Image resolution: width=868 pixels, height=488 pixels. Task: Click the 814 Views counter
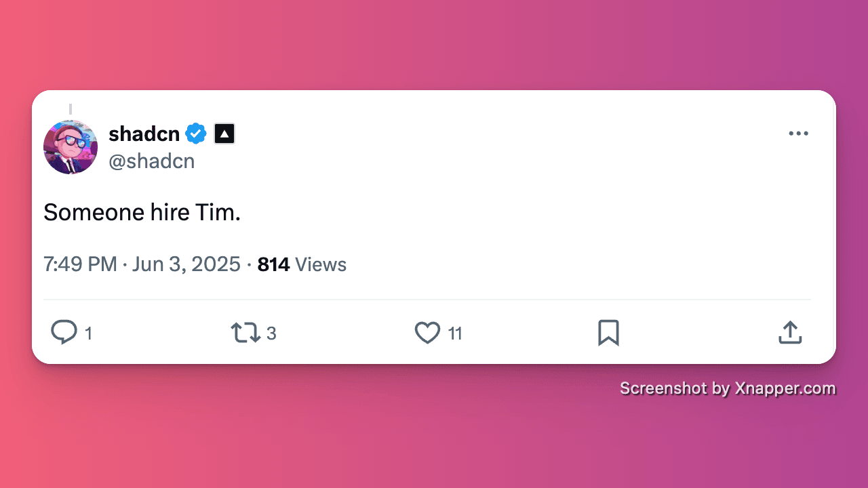[x=302, y=264]
